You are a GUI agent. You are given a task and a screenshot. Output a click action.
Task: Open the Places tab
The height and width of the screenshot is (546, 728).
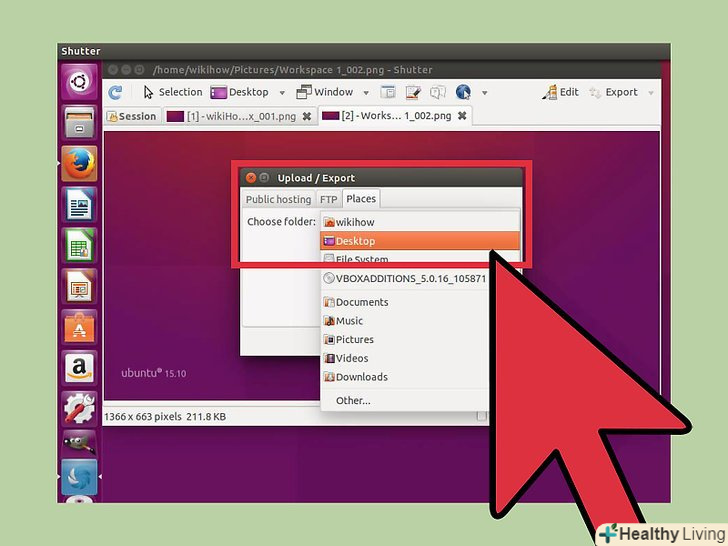coord(361,199)
